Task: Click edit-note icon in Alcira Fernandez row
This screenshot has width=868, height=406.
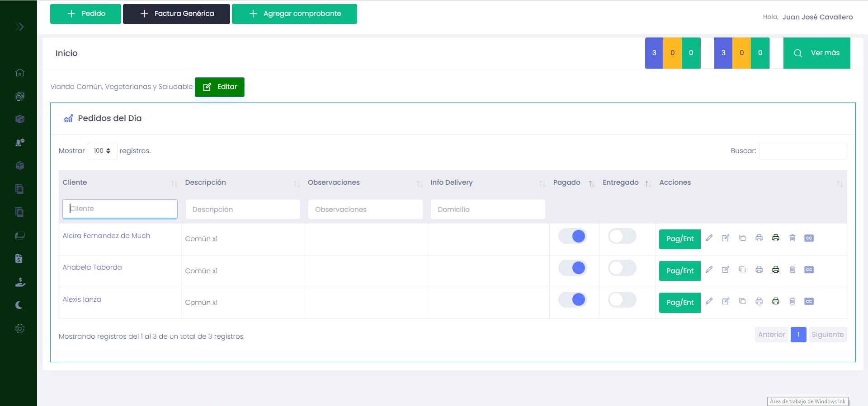Action: [726, 238]
